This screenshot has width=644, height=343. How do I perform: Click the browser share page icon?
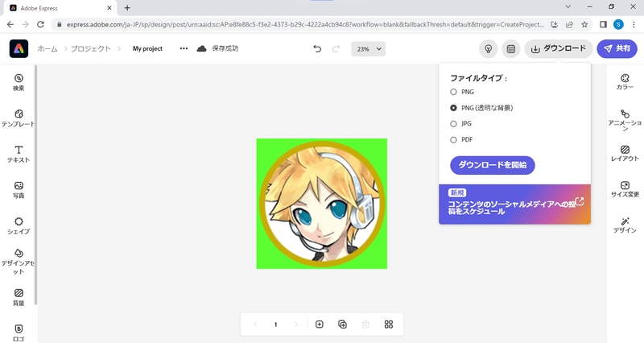[x=569, y=25]
